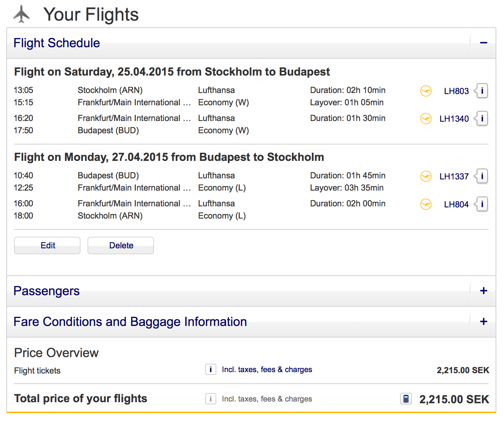This screenshot has height=426, width=504.
Task: Open info icon for flight LH804
Action: (482, 204)
